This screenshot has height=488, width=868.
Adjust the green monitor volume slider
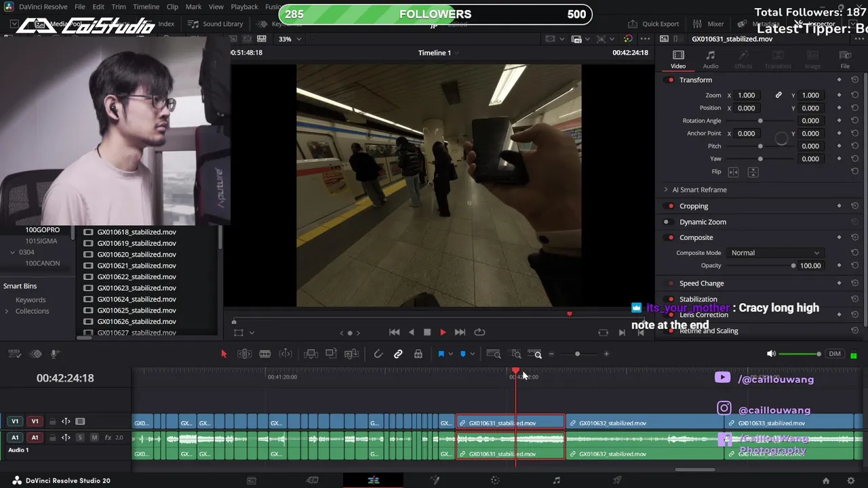[800, 354]
